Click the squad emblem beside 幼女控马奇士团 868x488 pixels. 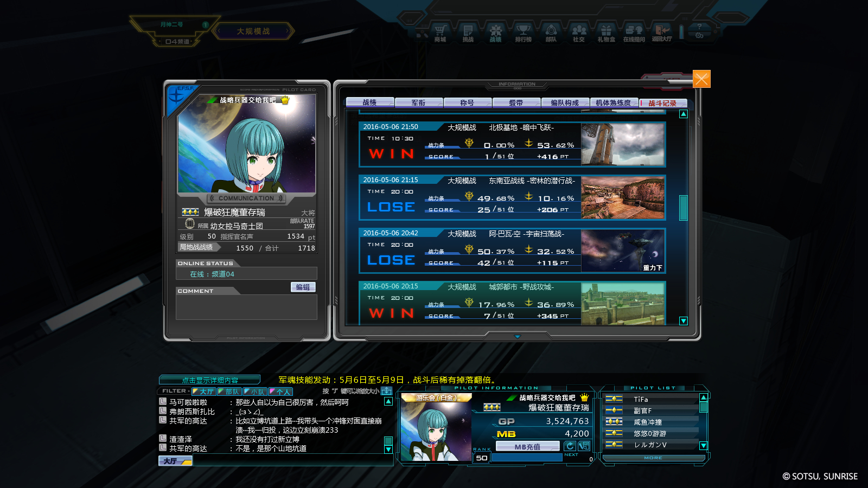click(x=190, y=223)
